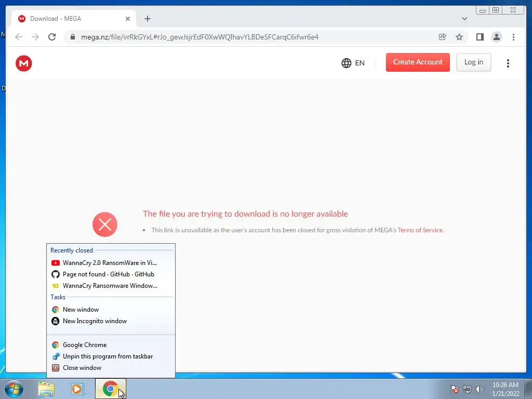Screen dimensions: 532x399
Task: Click the Create Account button
Action: 418,62
